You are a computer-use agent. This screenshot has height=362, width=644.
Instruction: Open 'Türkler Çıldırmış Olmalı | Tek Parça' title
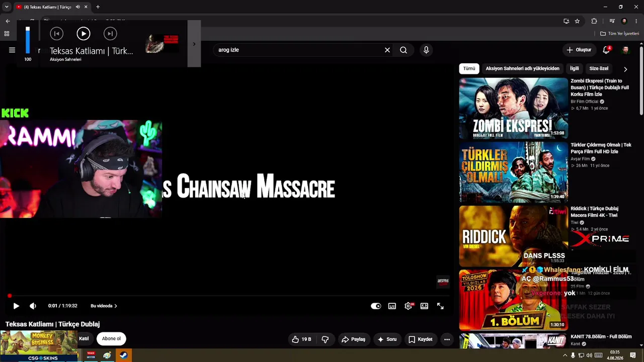tap(601, 148)
